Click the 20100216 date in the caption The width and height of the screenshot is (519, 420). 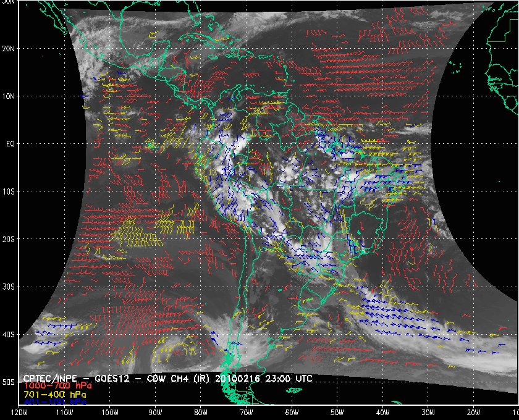pyautogui.click(x=237, y=378)
